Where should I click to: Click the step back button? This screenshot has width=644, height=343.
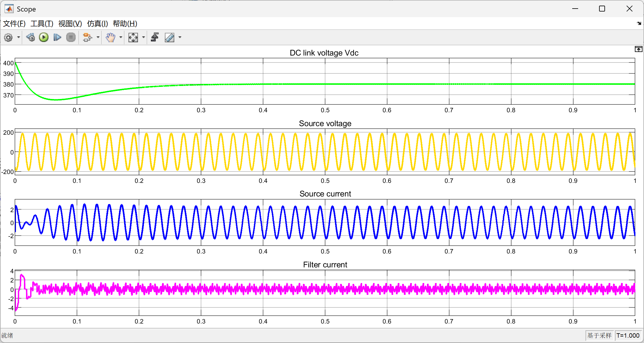point(30,38)
